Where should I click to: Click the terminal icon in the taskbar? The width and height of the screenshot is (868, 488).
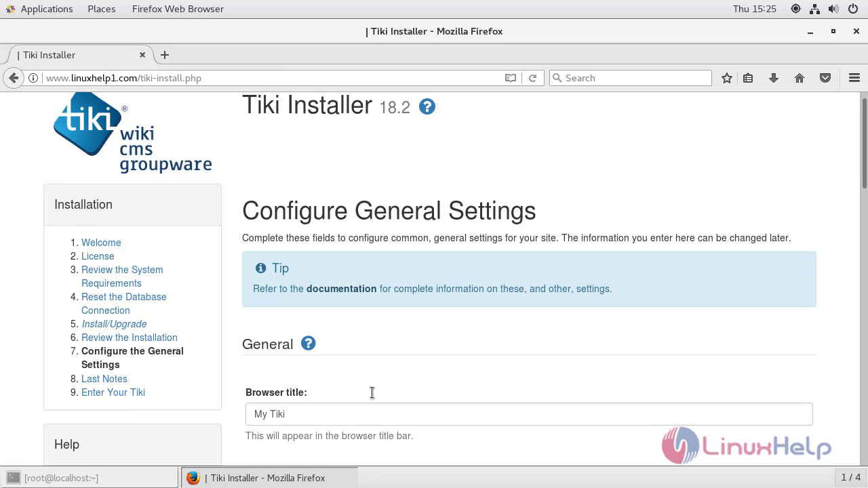tap(13, 478)
